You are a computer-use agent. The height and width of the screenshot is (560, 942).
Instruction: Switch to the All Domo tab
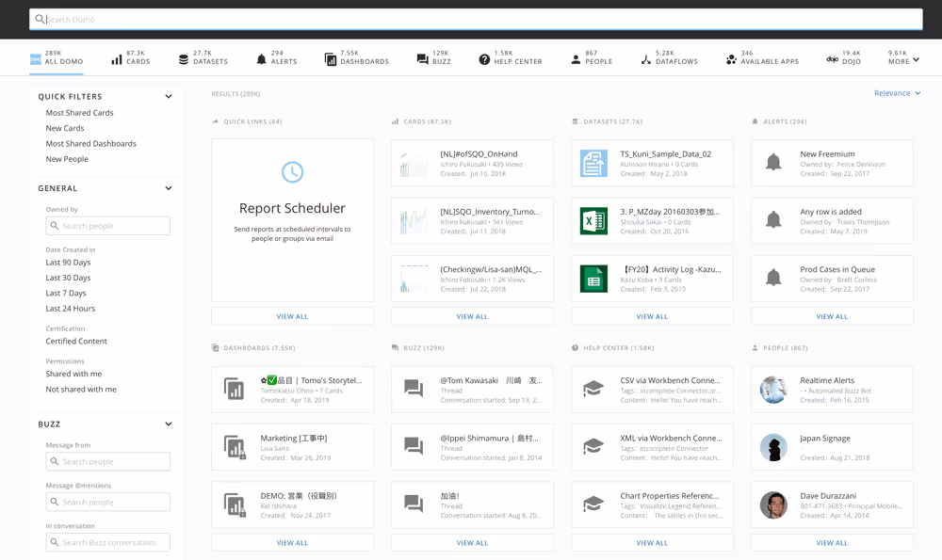(57, 57)
